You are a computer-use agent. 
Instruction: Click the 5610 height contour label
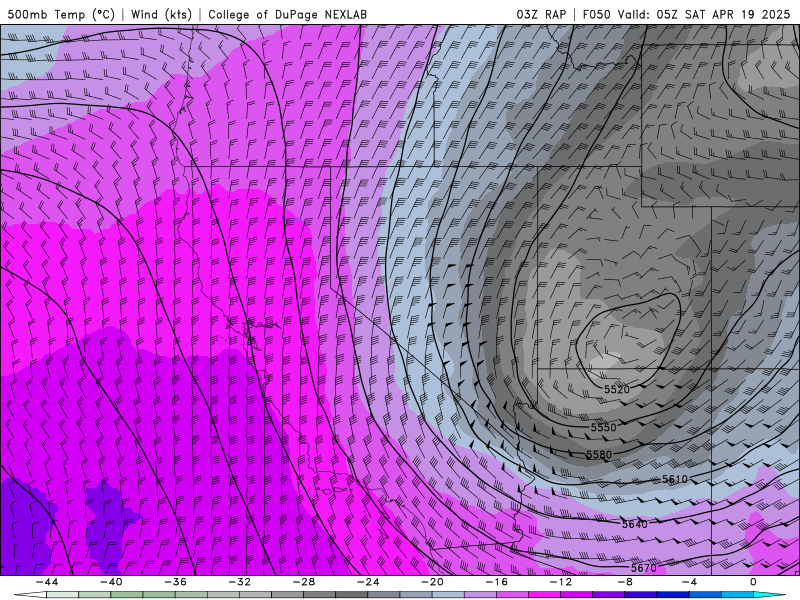tap(675, 479)
